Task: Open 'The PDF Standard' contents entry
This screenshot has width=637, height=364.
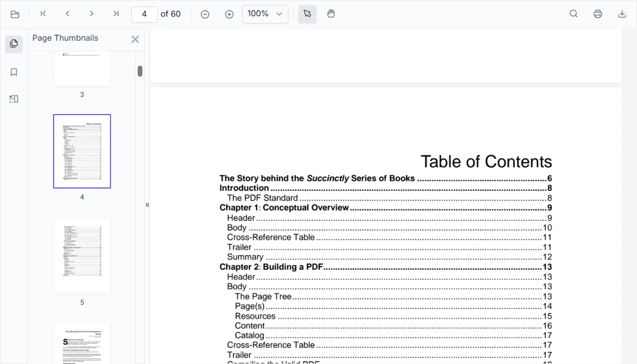Action: point(389,198)
